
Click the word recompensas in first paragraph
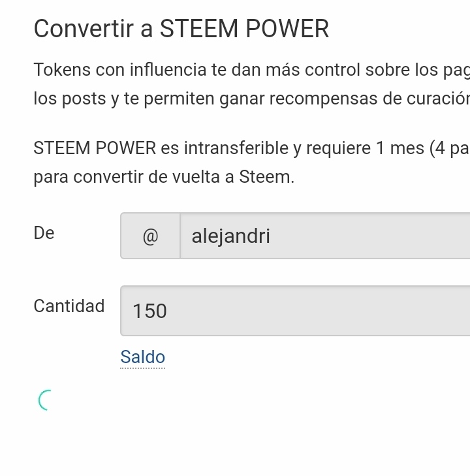click(323, 99)
